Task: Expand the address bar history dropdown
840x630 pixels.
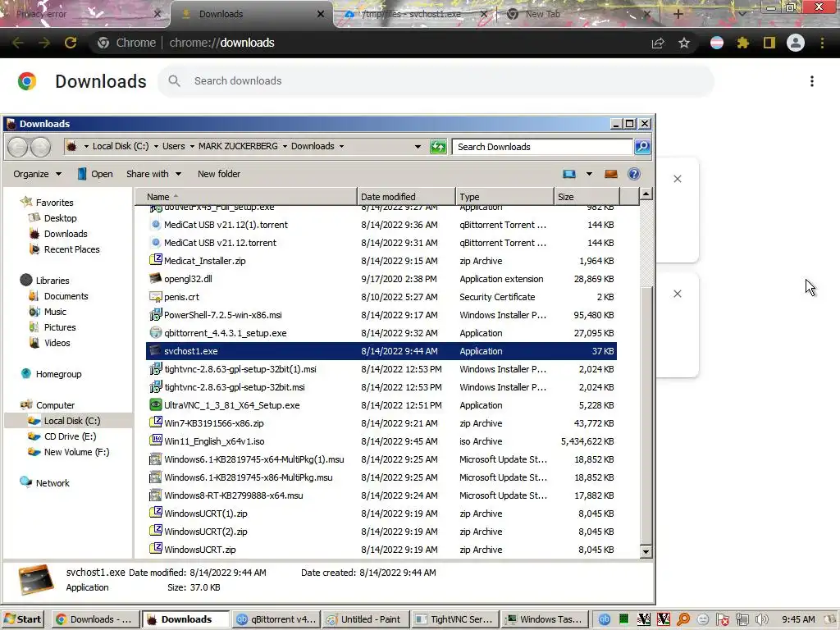Action: point(418,146)
